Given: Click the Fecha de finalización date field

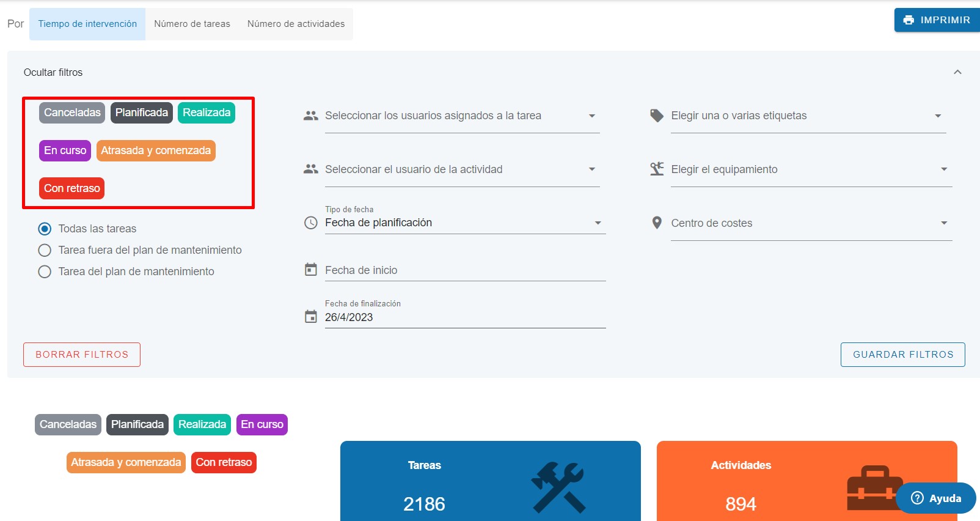Looking at the screenshot, I should coord(465,314).
